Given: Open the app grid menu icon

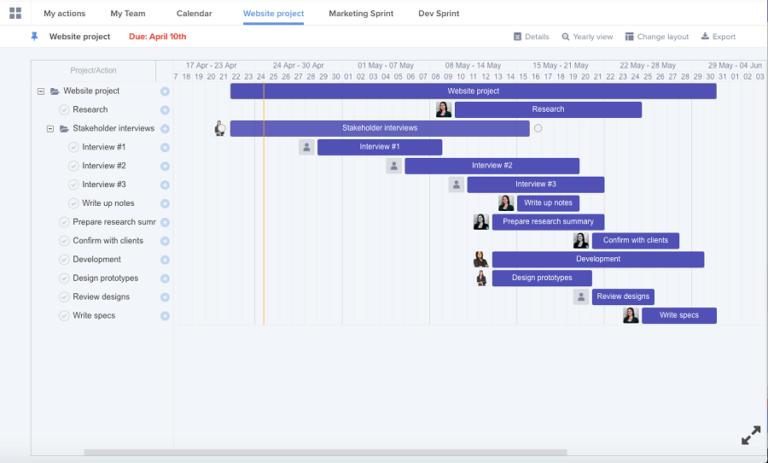Looking at the screenshot, I should 15,13.
